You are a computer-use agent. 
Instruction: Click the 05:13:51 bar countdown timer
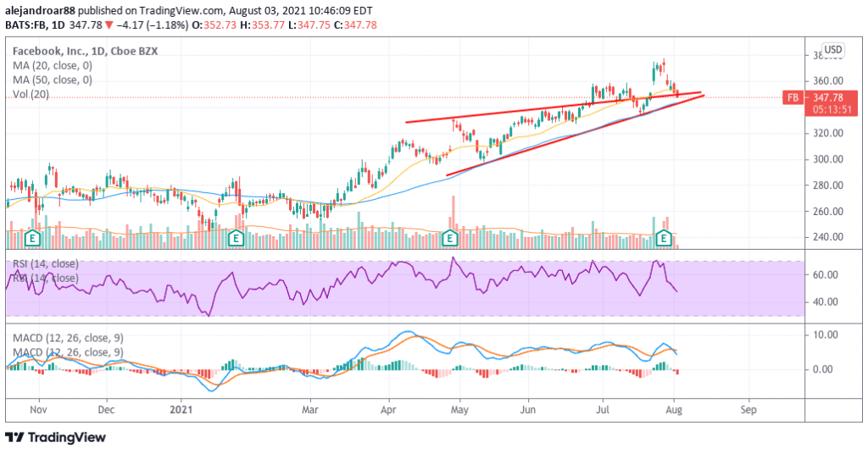832,109
